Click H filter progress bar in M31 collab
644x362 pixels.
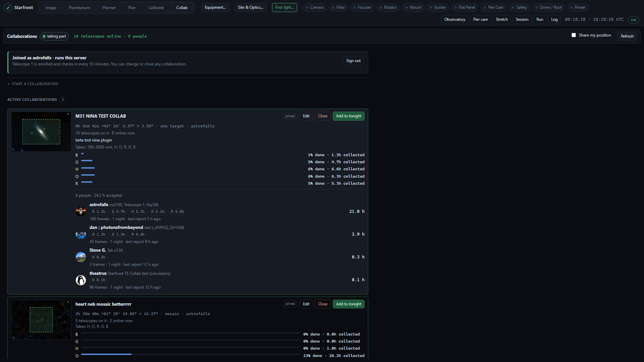tap(88, 168)
